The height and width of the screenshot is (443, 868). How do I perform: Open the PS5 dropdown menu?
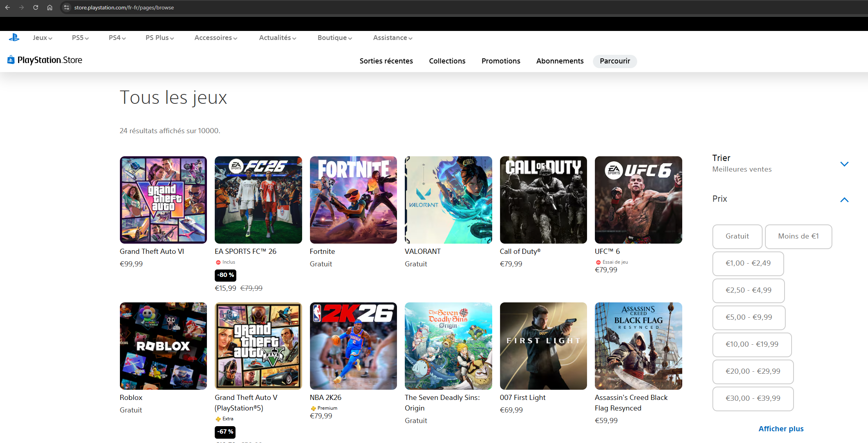[x=80, y=38]
